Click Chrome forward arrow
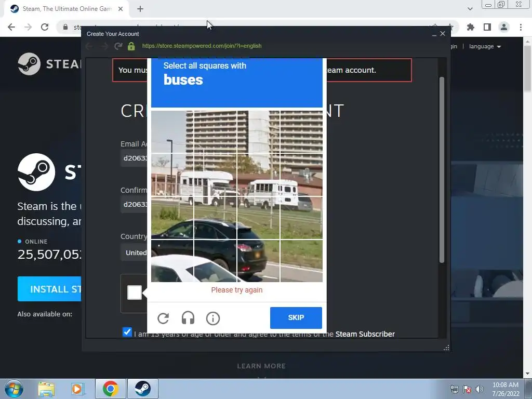This screenshot has height=399, width=532. pos(28,27)
